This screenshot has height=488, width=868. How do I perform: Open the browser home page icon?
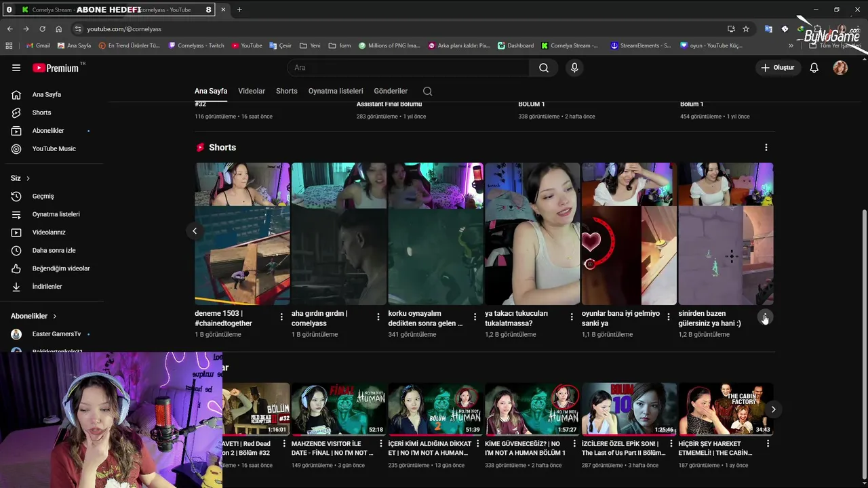coord(58,29)
